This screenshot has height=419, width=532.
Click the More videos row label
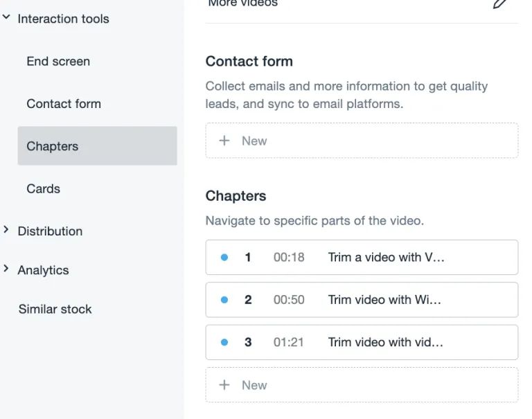click(x=243, y=3)
